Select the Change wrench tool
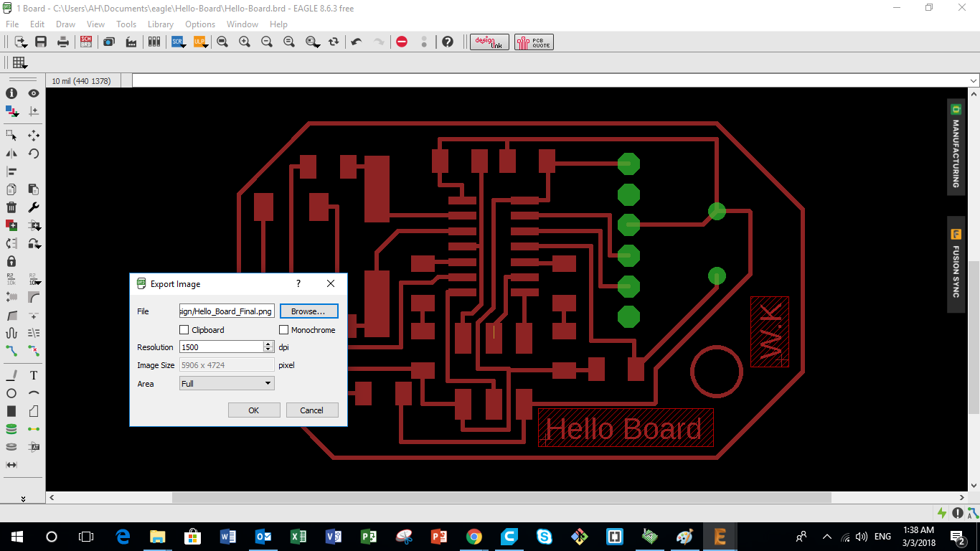The width and height of the screenshot is (980, 551). (34, 207)
